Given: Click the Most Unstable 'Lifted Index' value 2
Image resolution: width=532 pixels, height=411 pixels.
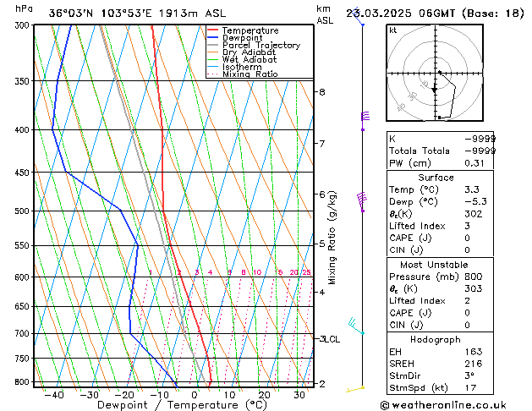Looking at the screenshot, I should point(467,301).
